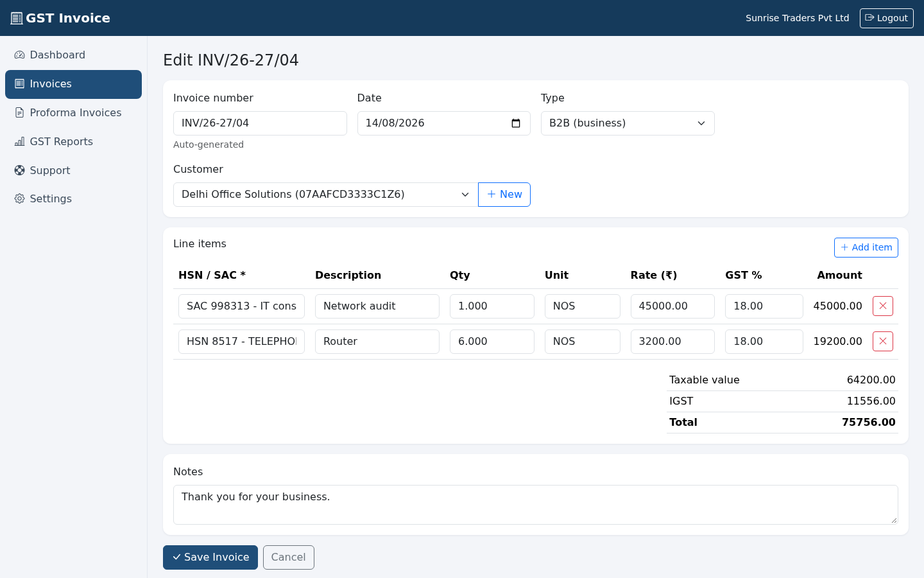Open Settings from the sidebar
924x578 pixels.
(73, 199)
